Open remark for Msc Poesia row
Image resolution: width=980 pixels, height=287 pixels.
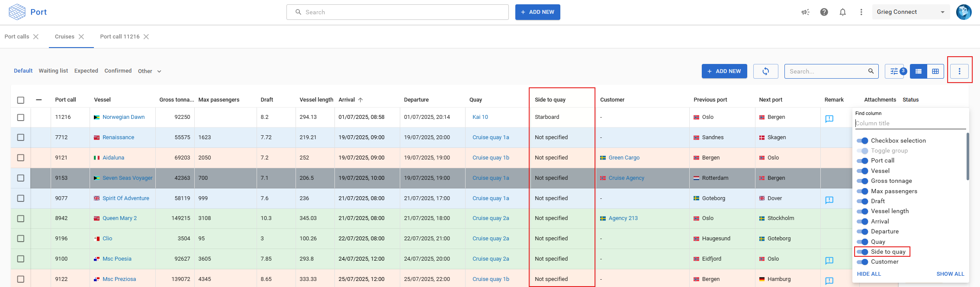829,260
